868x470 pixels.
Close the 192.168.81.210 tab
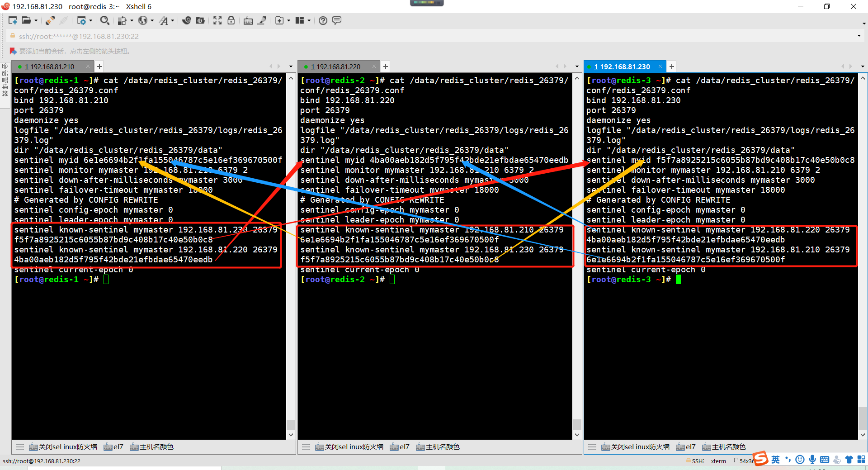tap(88, 66)
